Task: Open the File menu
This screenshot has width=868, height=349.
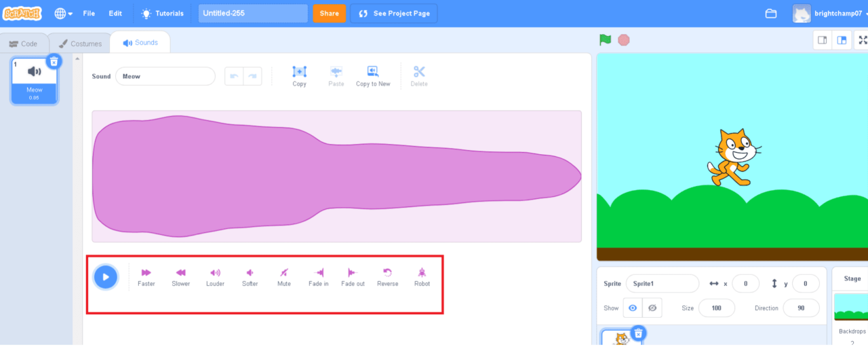Action: coord(89,14)
